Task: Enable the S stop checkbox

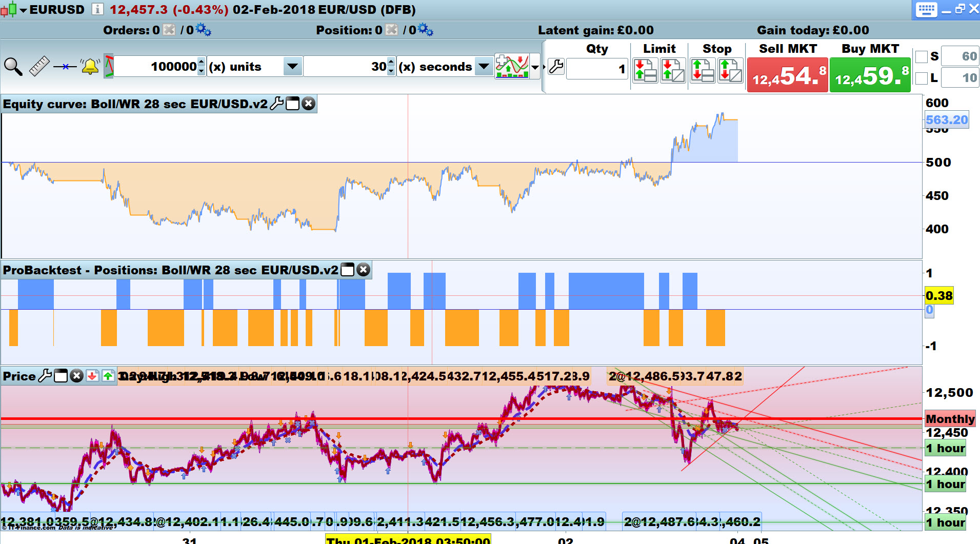Action: coord(922,56)
